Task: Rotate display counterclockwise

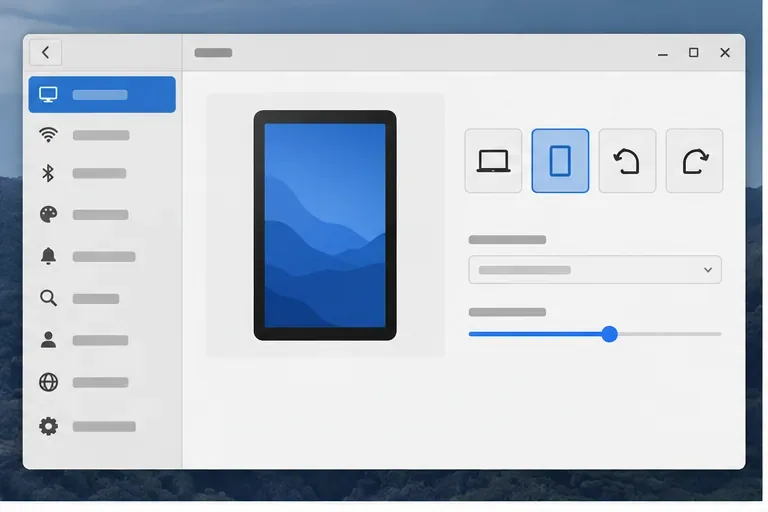Action: [x=627, y=161]
